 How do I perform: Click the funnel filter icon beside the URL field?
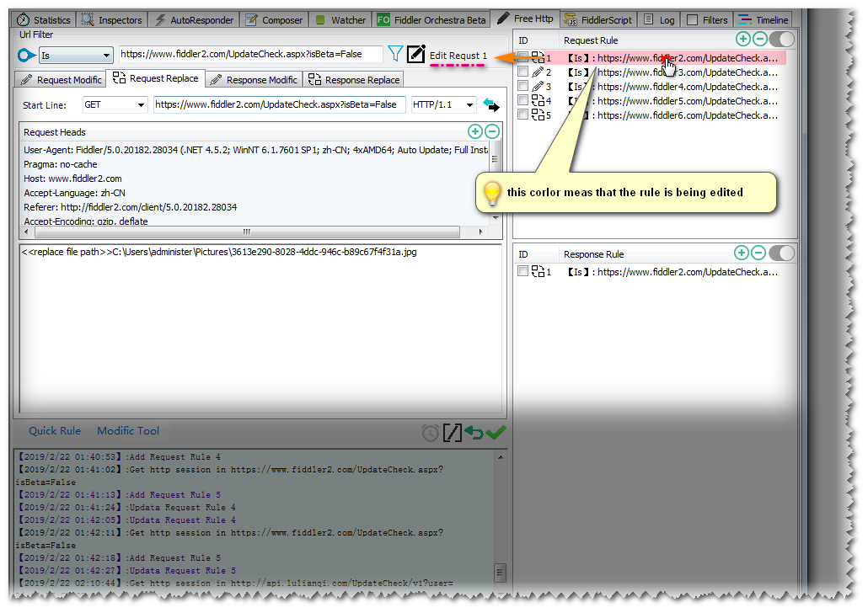pos(395,54)
